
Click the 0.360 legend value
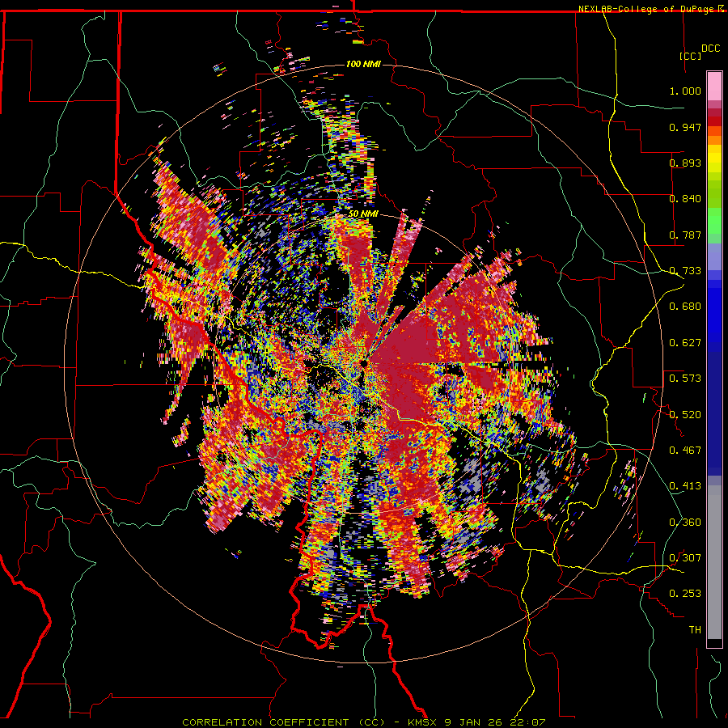click(685, 523)
